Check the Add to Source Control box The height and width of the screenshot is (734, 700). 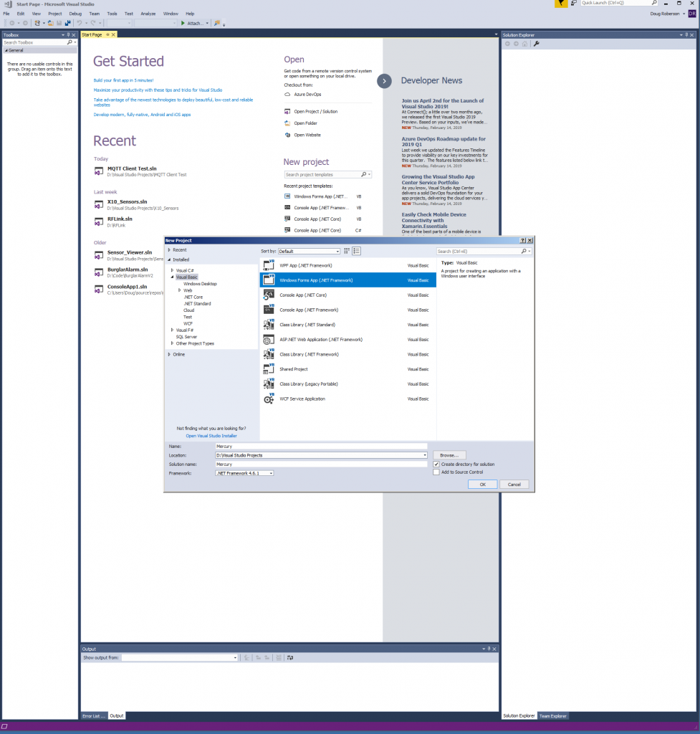pyautogui.click(x=436, y=472)
